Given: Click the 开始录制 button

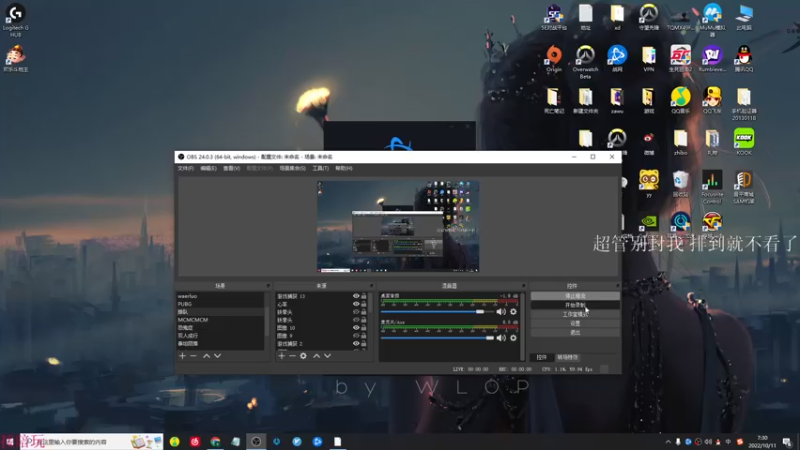Looking at the screenshot, I should pos(575,305).
